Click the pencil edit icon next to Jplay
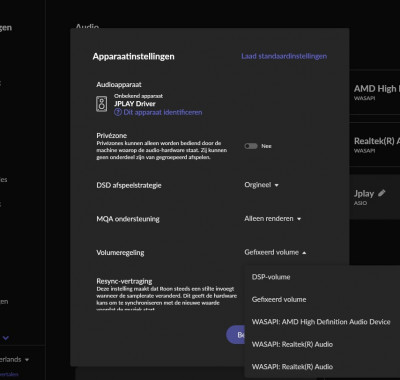The width and height of the screenshot is (400, 380). [x=382, y=193]
